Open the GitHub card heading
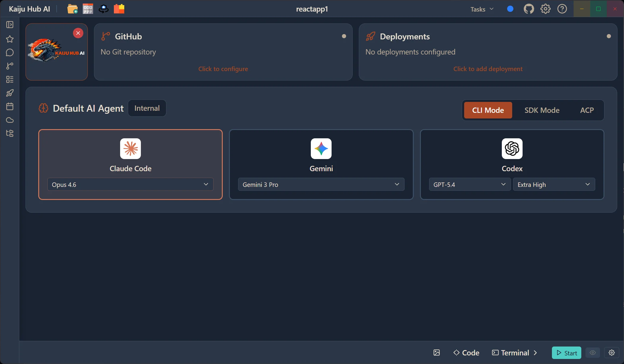This screenshot has height=364, width=624. tap(128, 36)
